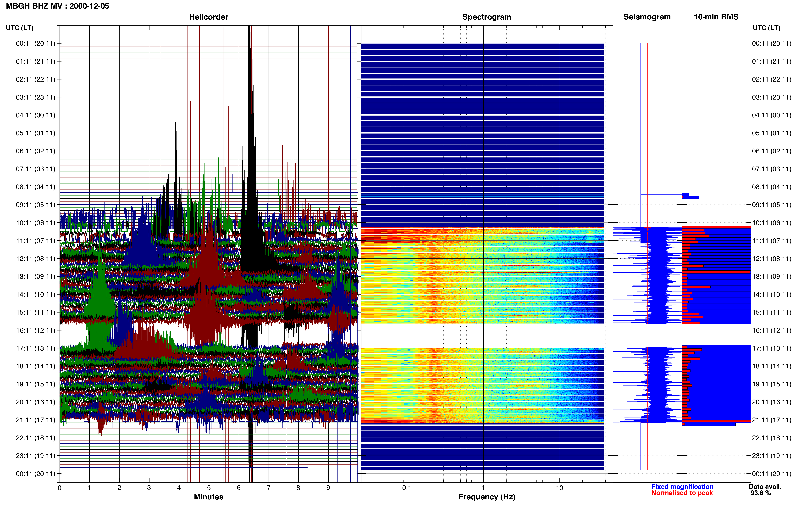Select the left '10:11 (06:11)' time label

click(36, 223)
